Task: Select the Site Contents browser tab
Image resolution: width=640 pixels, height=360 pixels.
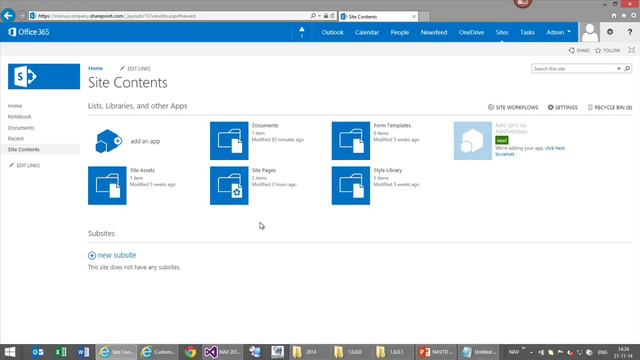Action: point(378,16)
